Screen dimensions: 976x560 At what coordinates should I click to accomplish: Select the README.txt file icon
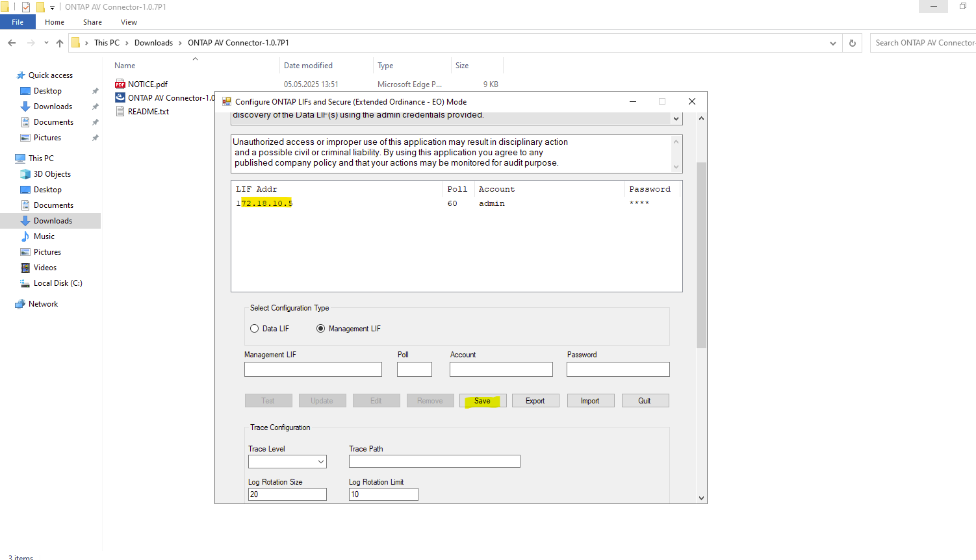tap(120, 112)
